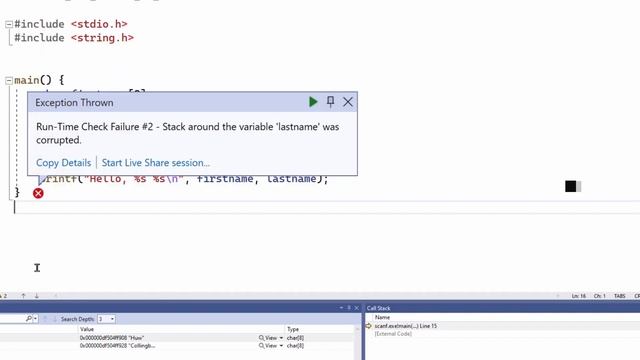Image resolution: width=640 pixels, height=360 pixels.
Task: Close the Exception Thrown popup
Action: click(348, 102)
